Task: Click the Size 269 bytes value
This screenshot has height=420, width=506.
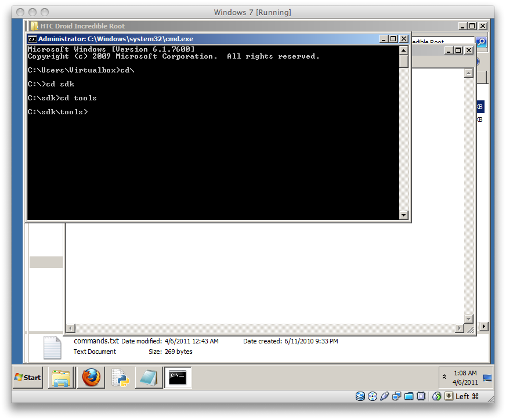Action: [178, 352]
